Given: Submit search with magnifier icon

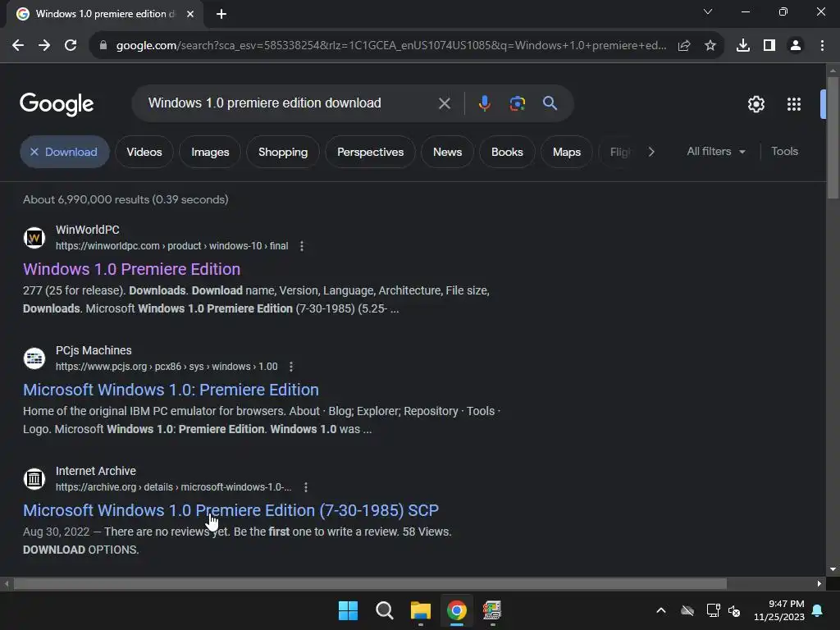Looking at the screenshot, I should tap(550, 103).
